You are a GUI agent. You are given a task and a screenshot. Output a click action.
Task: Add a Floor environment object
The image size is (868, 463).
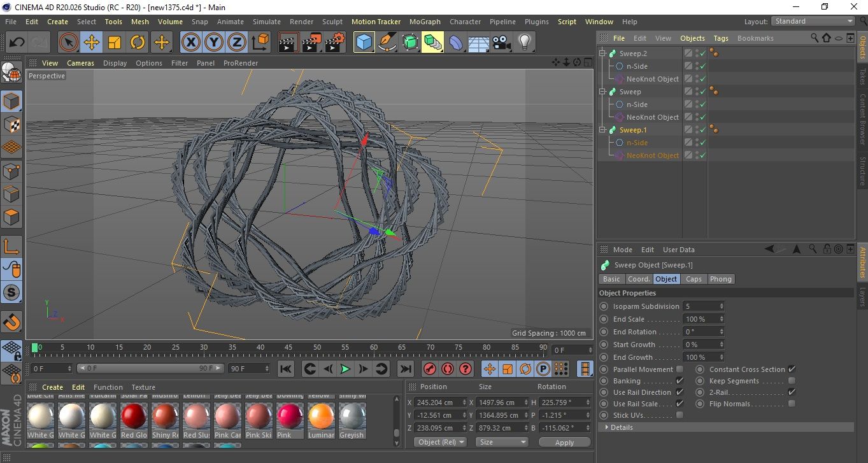tap(479, 43)
